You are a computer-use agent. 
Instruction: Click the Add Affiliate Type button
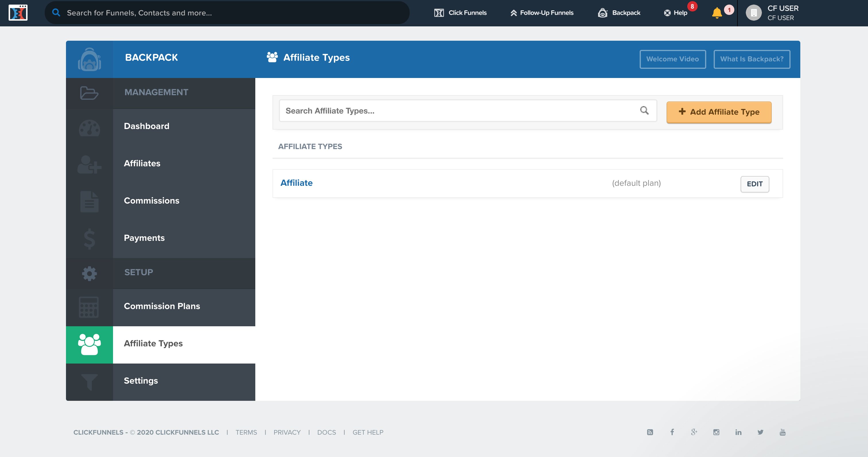719,112
